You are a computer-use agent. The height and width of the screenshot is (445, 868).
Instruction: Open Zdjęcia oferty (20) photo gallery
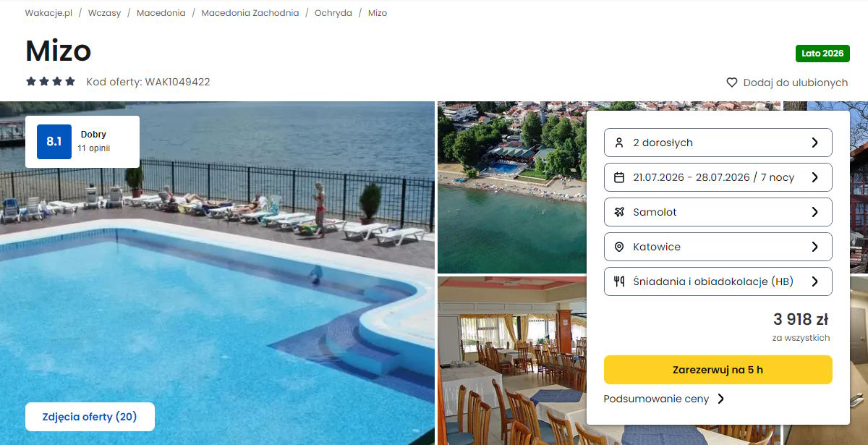[90, 417]
